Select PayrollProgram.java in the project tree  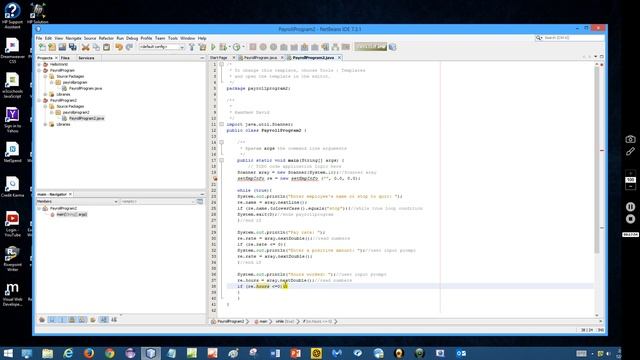[85, 88]
